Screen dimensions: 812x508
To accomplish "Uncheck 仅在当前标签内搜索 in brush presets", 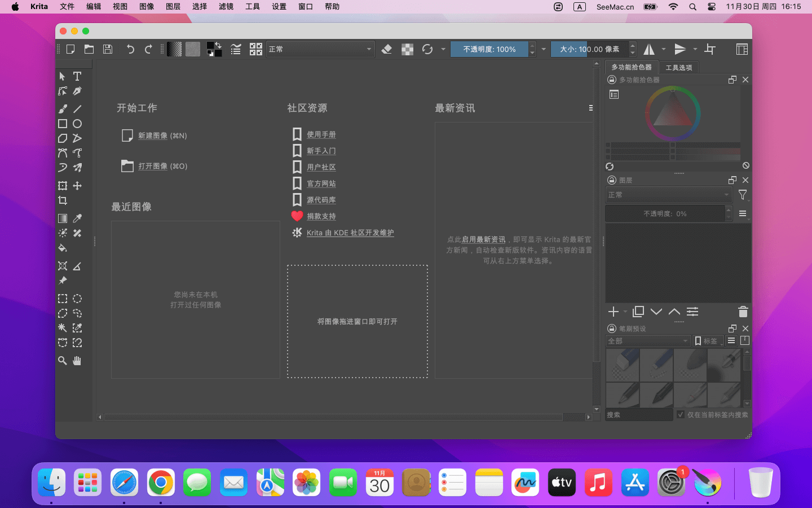I will click(681, 415).
